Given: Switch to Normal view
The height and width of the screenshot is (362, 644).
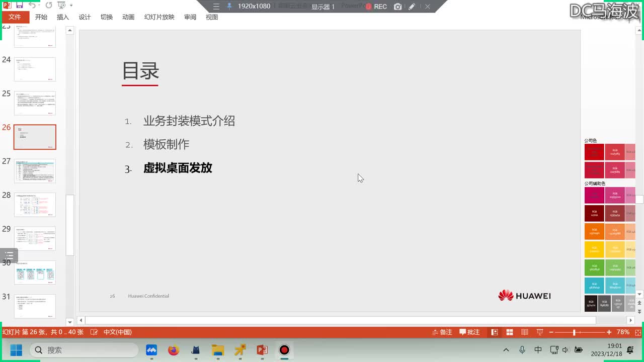Looking at the screenshot, I should pyautogui.click(x=495, y=332).
